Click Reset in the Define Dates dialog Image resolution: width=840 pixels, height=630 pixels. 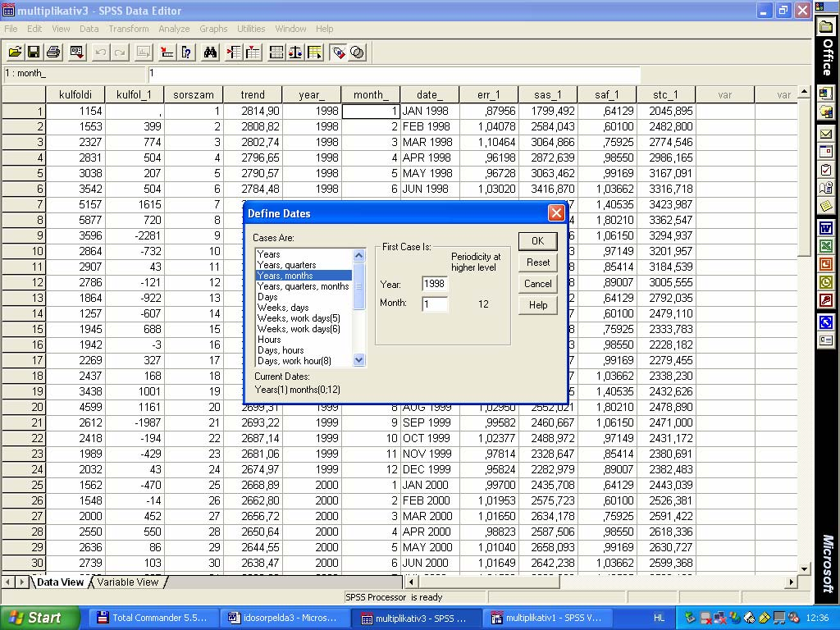pos(538,262)
